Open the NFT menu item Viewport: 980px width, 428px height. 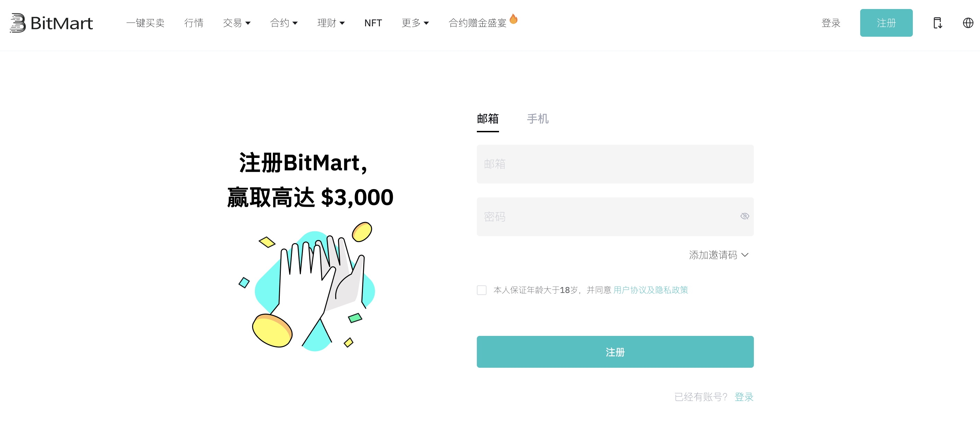pos(373,23)
